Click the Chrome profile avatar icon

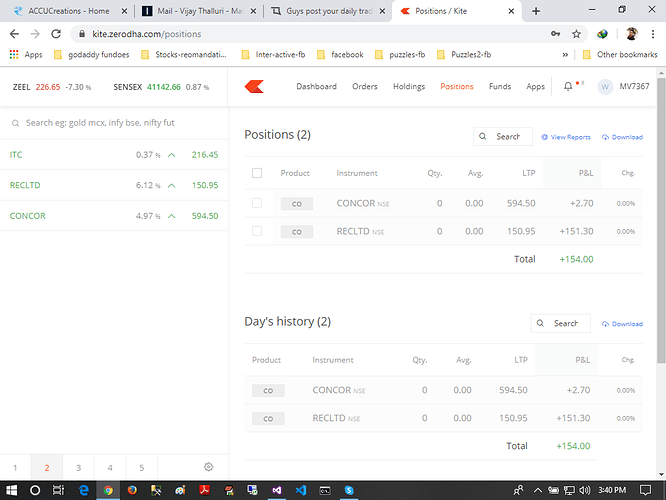[x=632, y=34]
